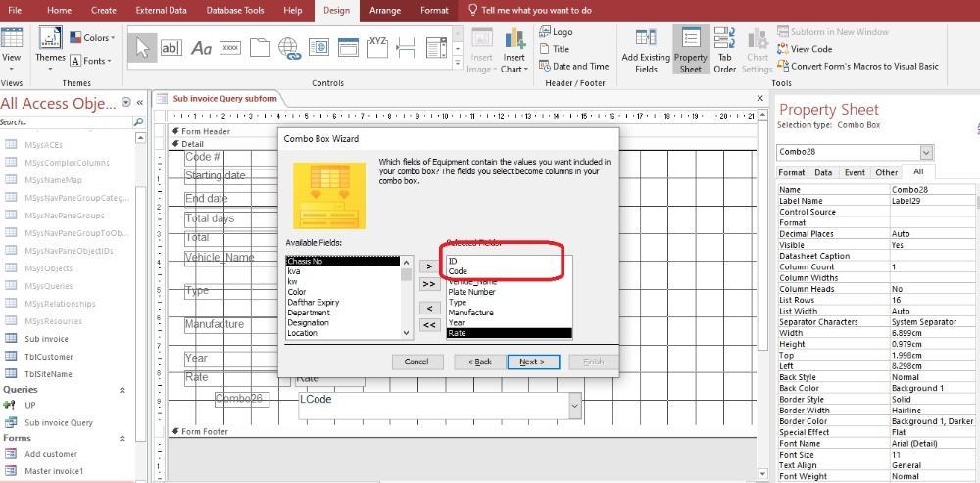Choose the Navigation Control icon

(x=348, y=47)
